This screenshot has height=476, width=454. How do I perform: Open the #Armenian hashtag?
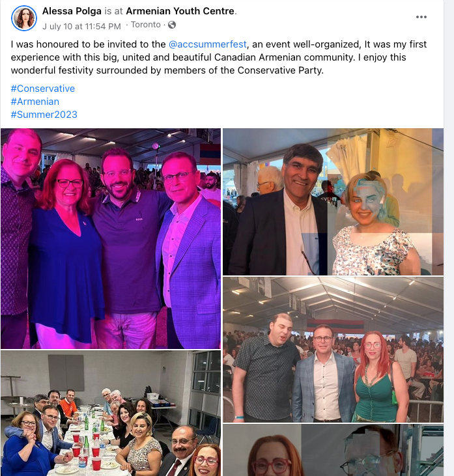(x=35, y=102)
